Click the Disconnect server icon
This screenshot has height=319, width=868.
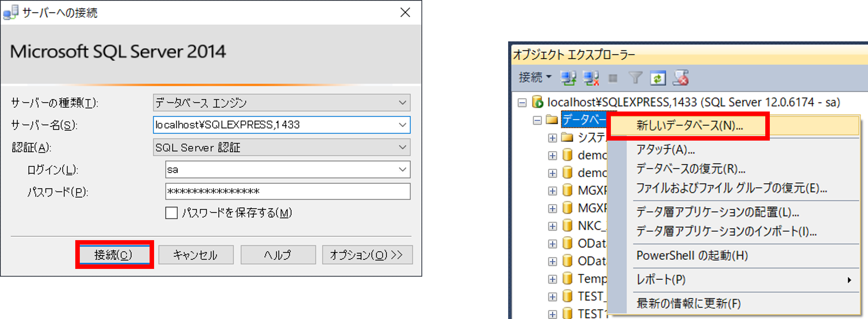(591, 77)
